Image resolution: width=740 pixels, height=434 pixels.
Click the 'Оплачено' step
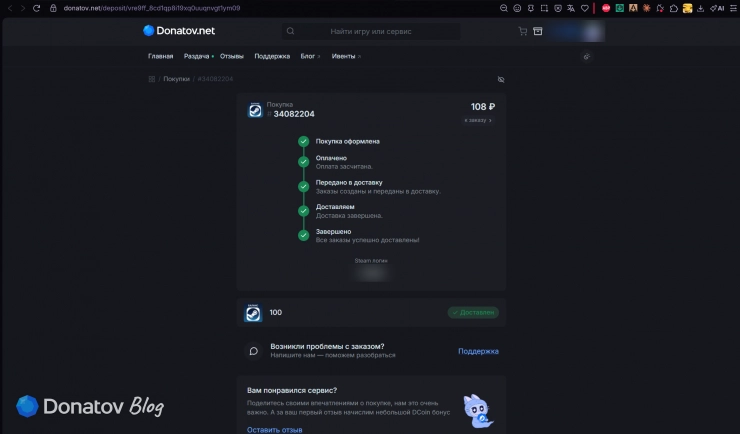click(x=331, y=158)
